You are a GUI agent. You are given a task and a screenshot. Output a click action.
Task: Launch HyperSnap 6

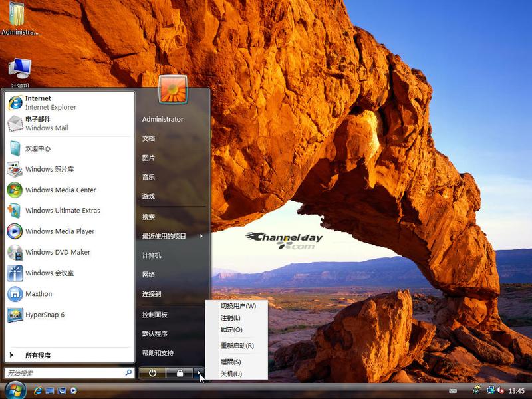69,315
